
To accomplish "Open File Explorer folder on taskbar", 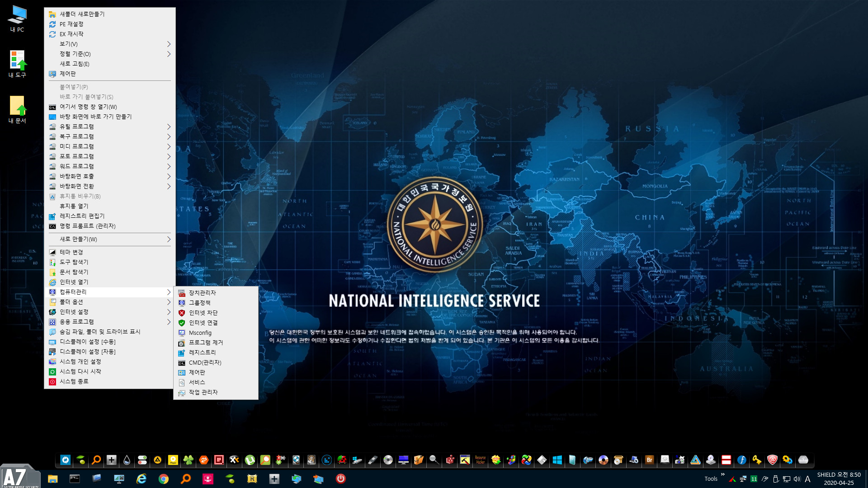I will pos(53,479).
